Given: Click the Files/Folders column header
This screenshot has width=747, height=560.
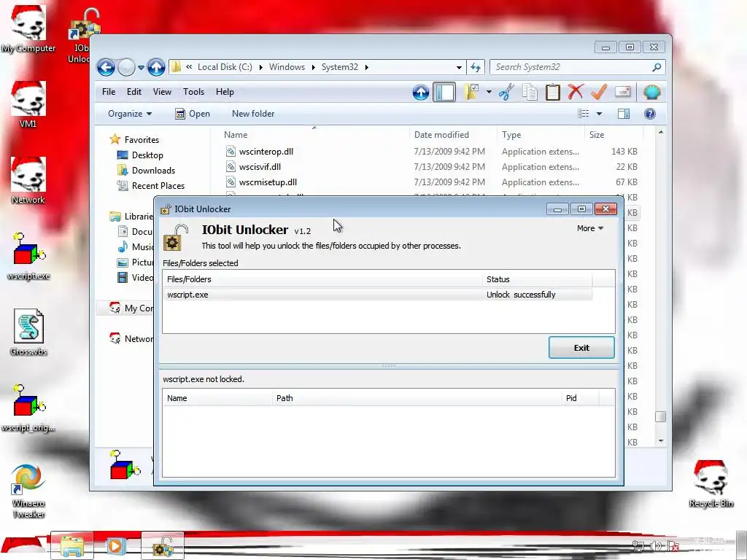Looking at the screenshot, I should 322,279.
